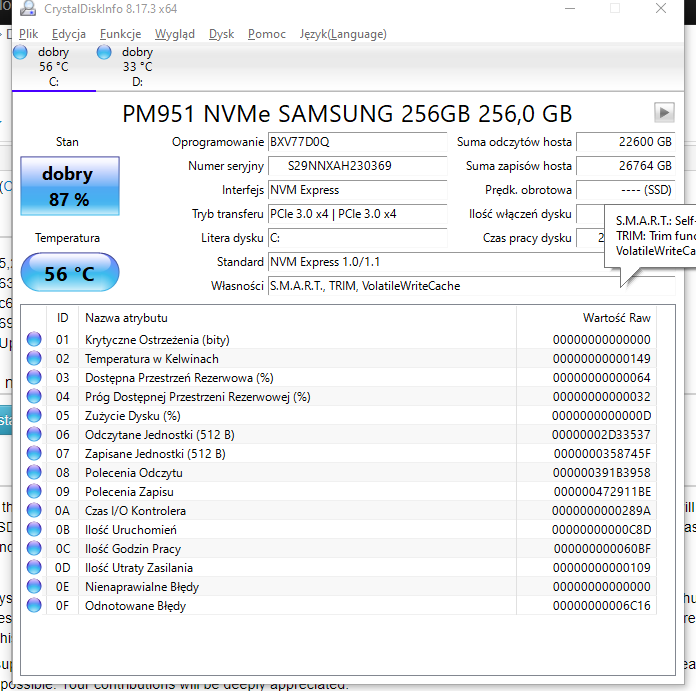696x691 pixels.
Task: Click the Suma zapisów hosta value 26764 GB
Action: click(625, 166)
